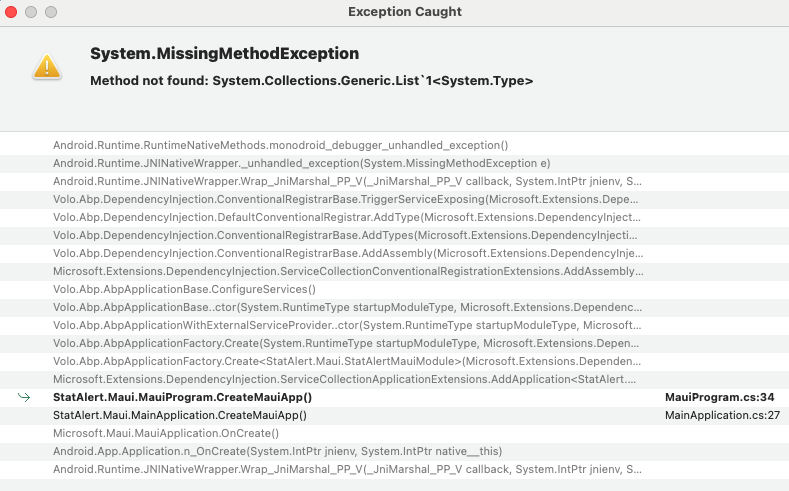Select the DefaultConventionalRegistrar.AddType frame

tap(347, 217)
